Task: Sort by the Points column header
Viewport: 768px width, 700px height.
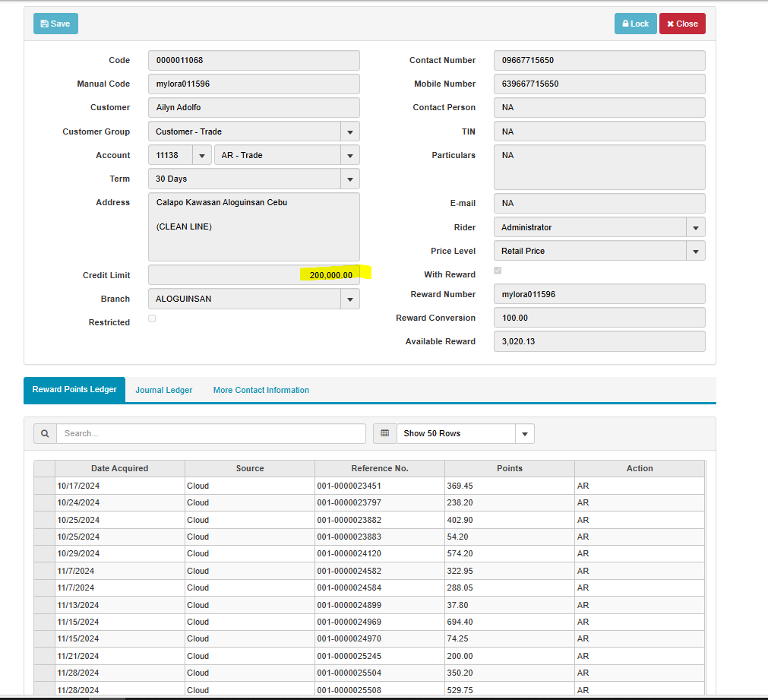Action: [509, 468]
